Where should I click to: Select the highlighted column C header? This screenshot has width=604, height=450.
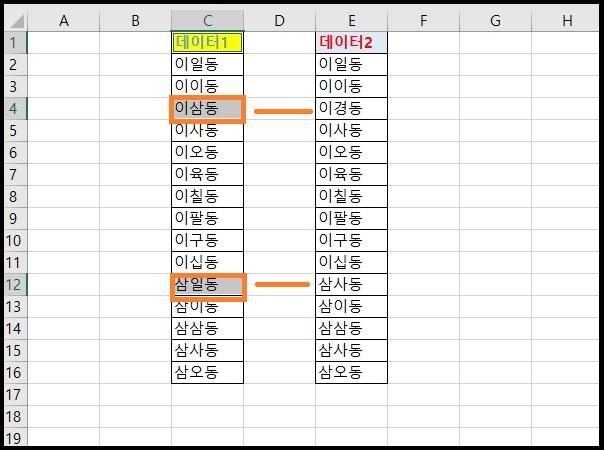tap(208, 21)
